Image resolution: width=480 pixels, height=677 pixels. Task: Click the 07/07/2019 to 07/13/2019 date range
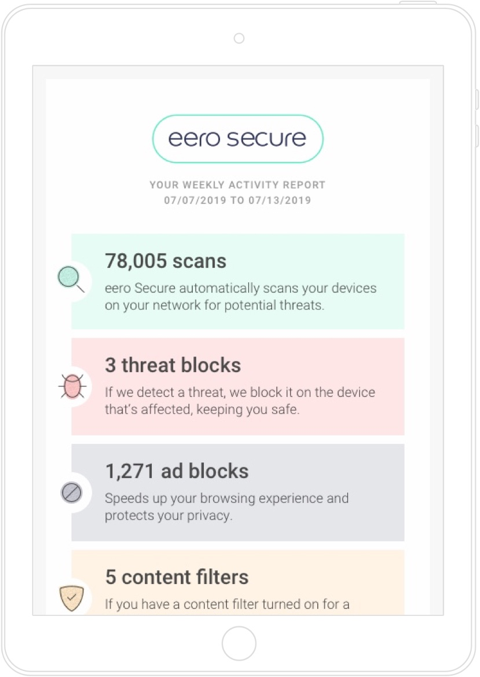click(x=237, y=200)
